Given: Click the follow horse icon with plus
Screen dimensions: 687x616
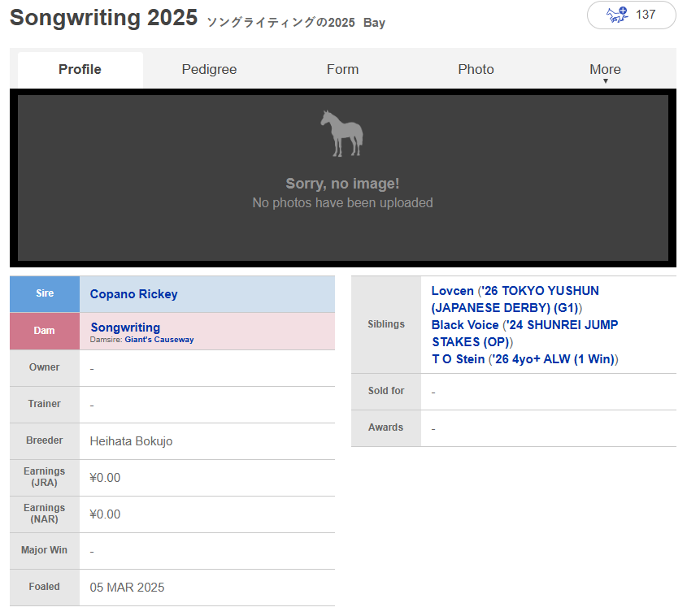Looking at the screenshot, I should [617, 15].
